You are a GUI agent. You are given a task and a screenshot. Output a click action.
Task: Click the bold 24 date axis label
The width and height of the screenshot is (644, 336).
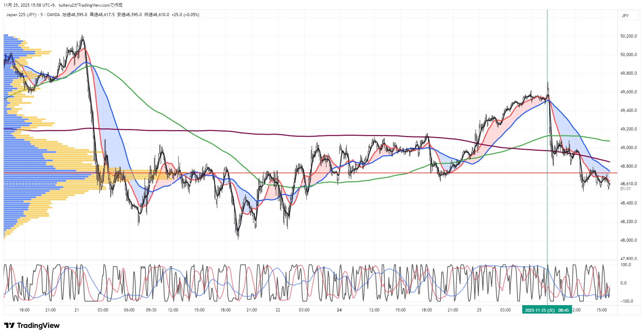click(339, 310)
